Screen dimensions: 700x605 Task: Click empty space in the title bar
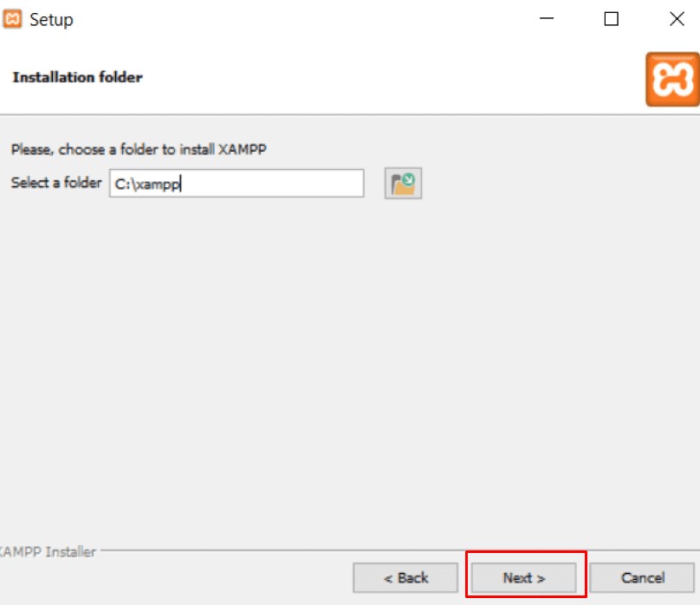(x=303, y=19)
